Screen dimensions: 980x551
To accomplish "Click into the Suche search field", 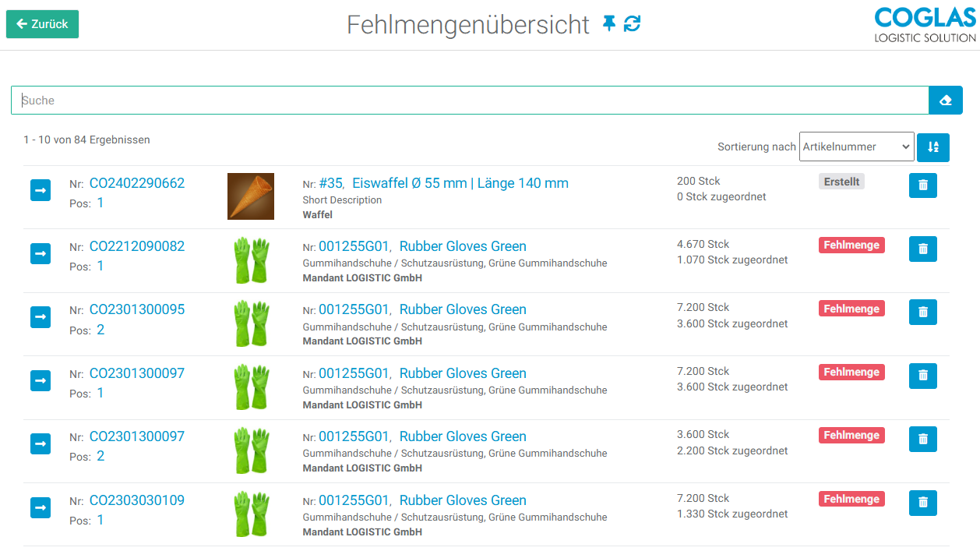I will coord(467,101).
